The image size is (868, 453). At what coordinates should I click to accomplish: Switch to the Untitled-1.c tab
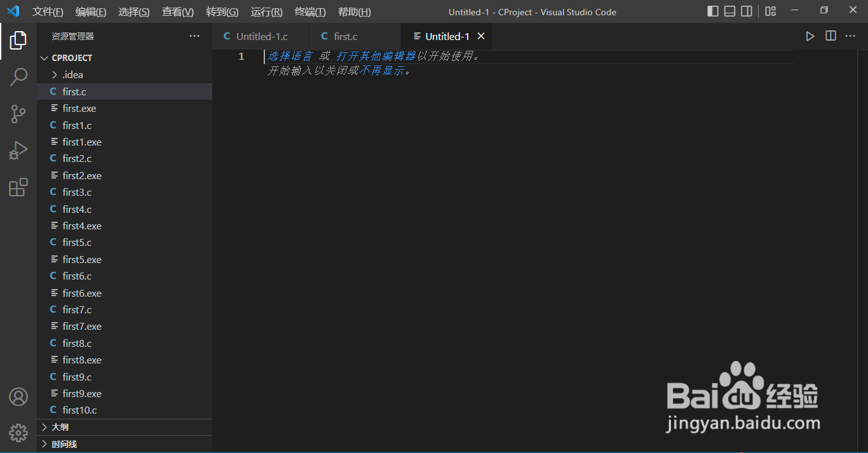261,36
